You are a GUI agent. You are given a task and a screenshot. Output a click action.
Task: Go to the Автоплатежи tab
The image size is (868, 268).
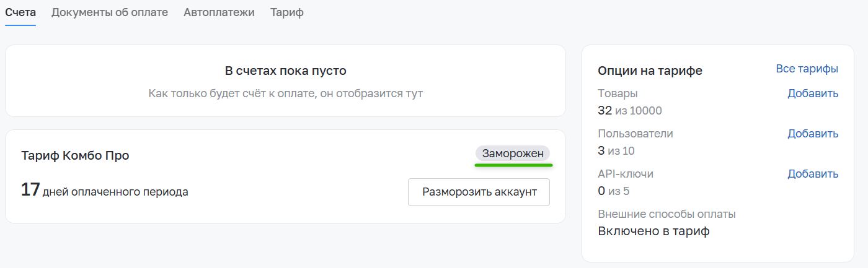[219, 12]
